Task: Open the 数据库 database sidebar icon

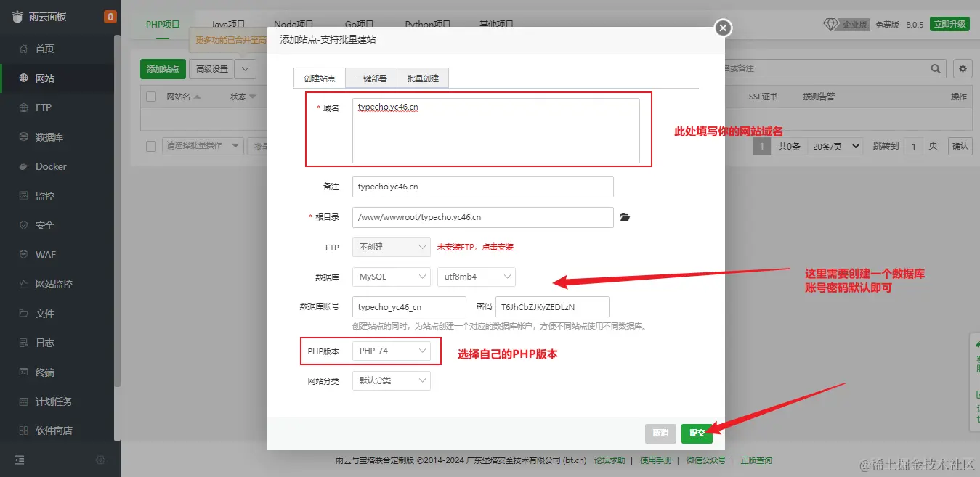Action: tap(23, 137)
